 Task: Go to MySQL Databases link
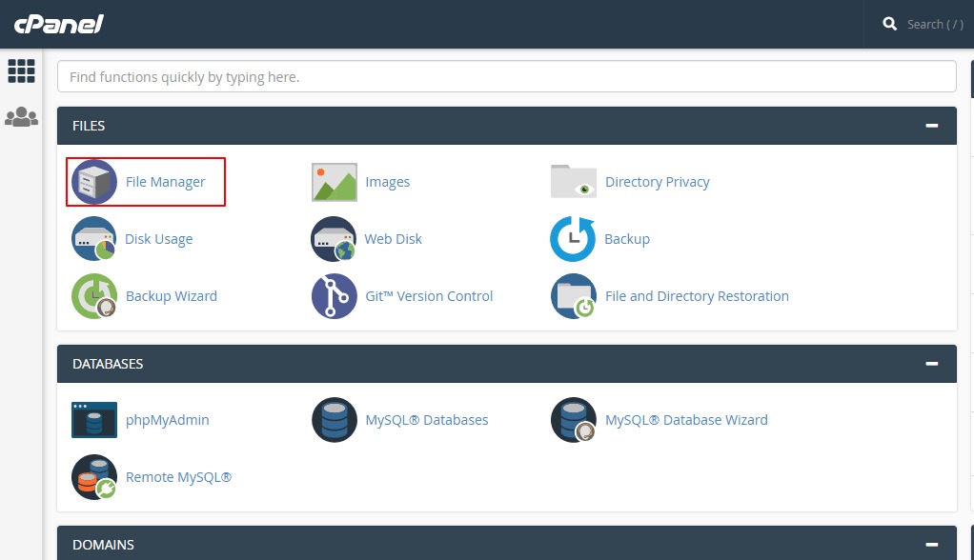click(x=427, y=420)
